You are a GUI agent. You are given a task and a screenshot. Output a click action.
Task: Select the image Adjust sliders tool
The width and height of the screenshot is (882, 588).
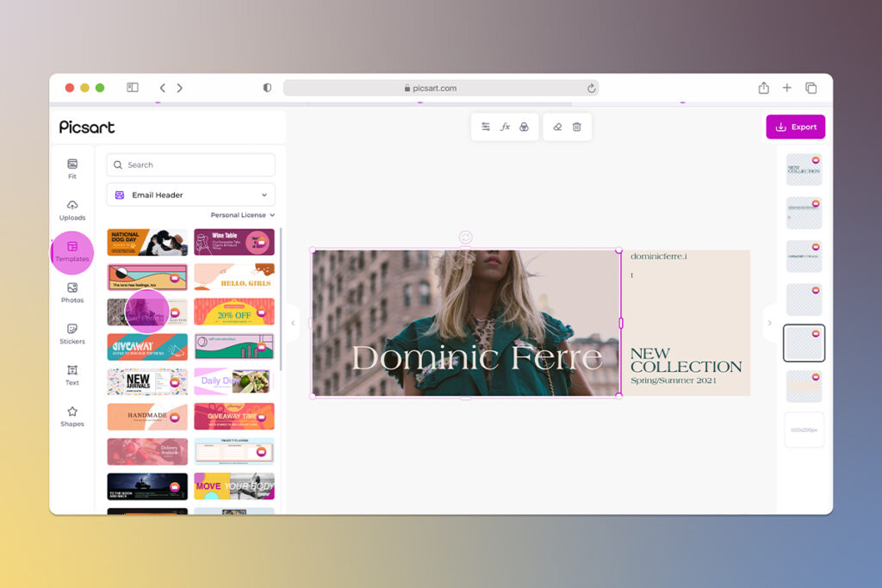(x=485, y=127)
